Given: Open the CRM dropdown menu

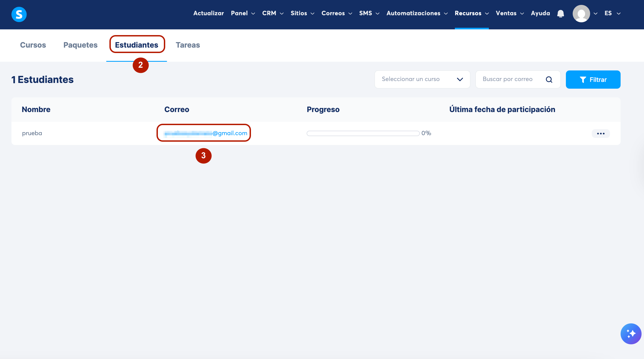Looking at the screenshot, I should (273, 13).
